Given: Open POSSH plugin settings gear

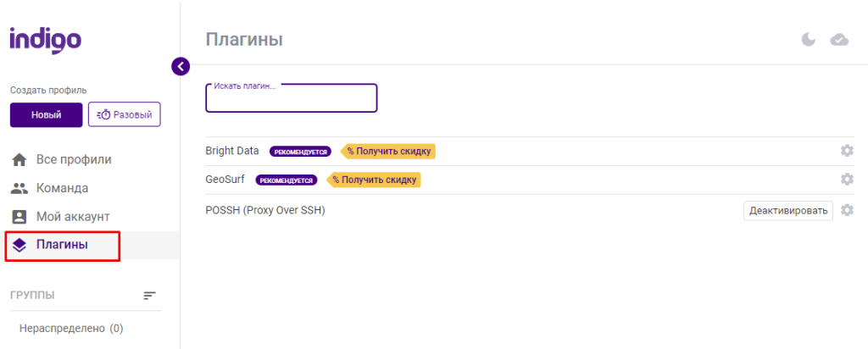Looking at the screenshot, I should (x=846, y=210).
